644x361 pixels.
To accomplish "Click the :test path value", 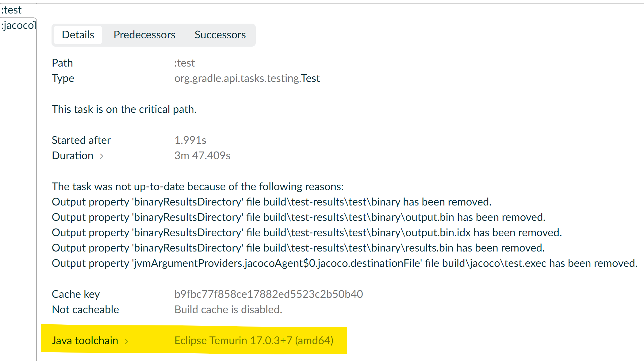I will point(185,63).
